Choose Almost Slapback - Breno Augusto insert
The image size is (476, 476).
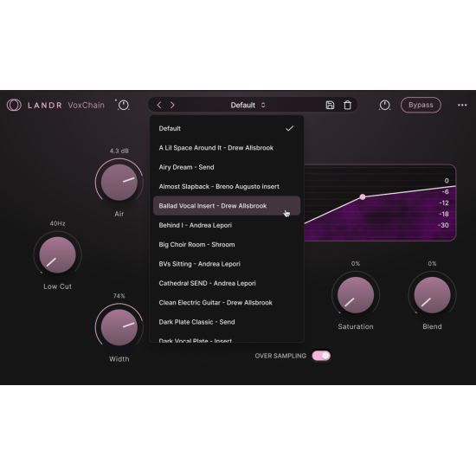click(227, 186)
